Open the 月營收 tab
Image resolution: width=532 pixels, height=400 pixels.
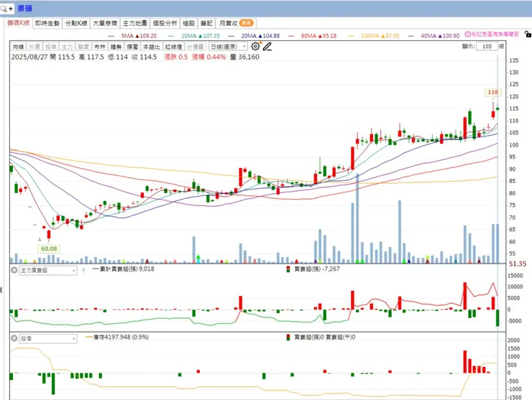pos(236,23)
